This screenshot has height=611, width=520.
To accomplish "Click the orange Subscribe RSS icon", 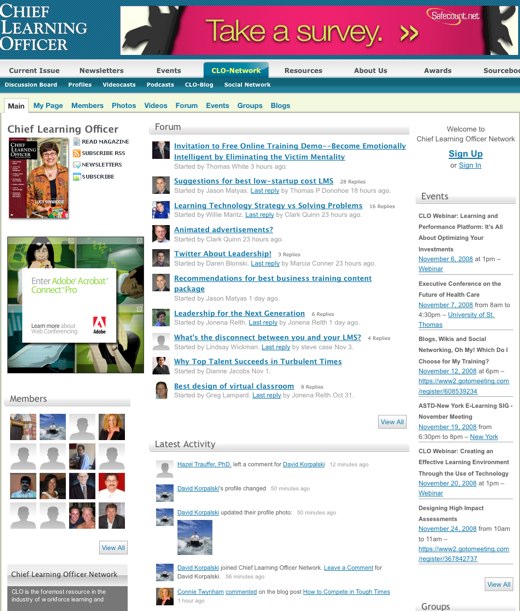I will pos(76,153).
